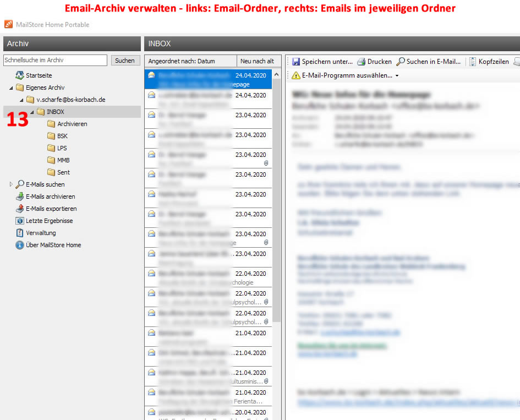The height and width of the screenshot is (420, 520).
Task: Open the Startseite home icon
Action: pos(20,75)
